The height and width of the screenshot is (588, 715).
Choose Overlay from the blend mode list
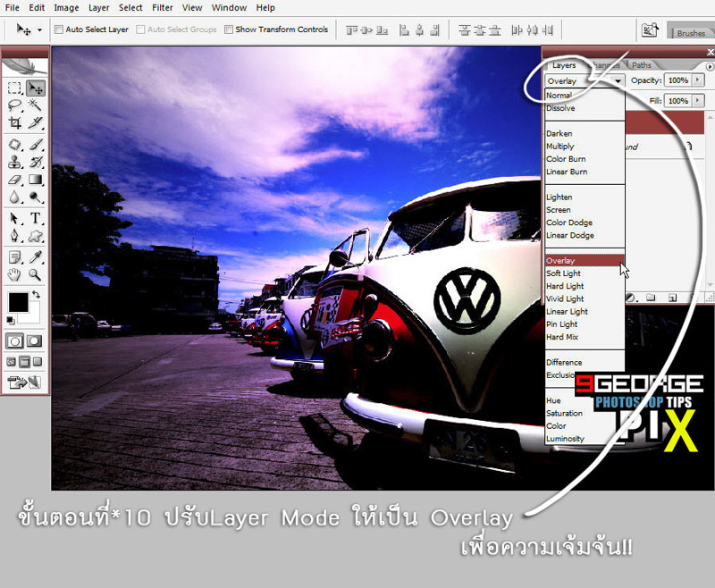(585, 261)
